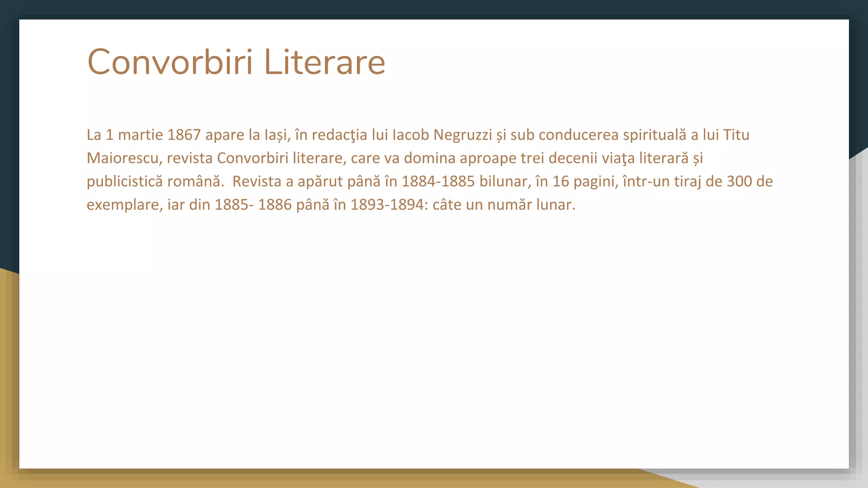Click the number '300' in the paragraph

point(739,181)
